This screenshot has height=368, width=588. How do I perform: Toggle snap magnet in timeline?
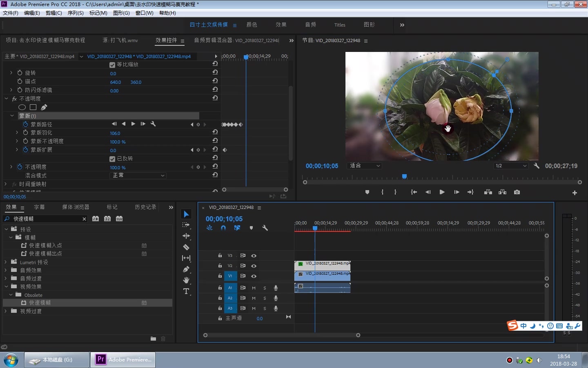click(223, 228)
